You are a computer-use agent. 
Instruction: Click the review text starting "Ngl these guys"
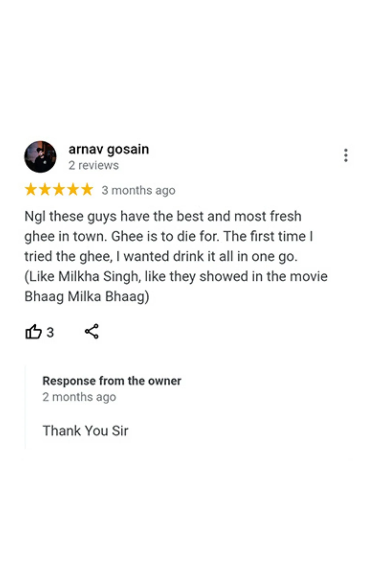pos(176,256)
